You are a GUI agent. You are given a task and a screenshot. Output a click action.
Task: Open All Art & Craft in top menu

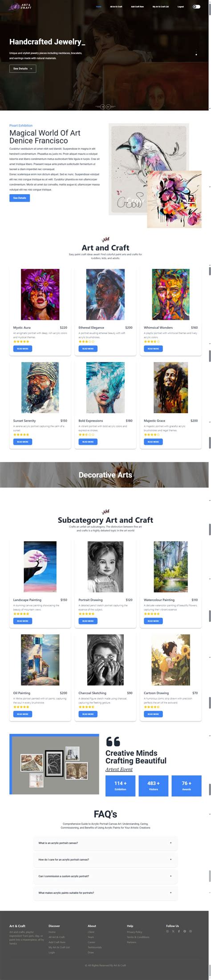[116, 7]
